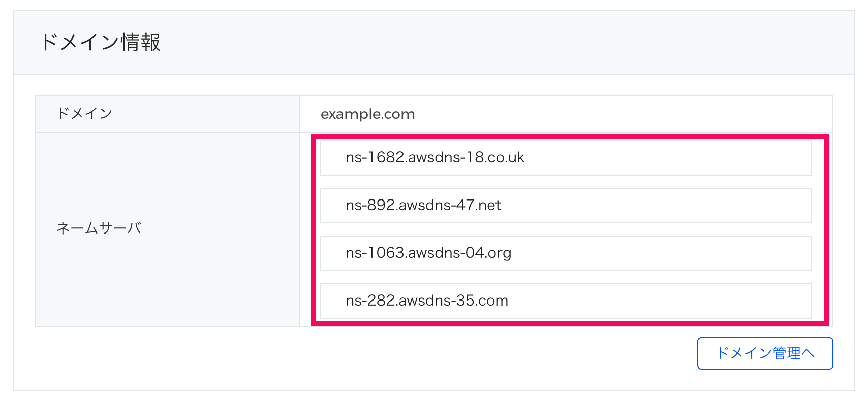This screenshot has height=400, width=868.
Task: Select the ns-282.awsdns-35.com nameserver field
Action: (566, 301)
